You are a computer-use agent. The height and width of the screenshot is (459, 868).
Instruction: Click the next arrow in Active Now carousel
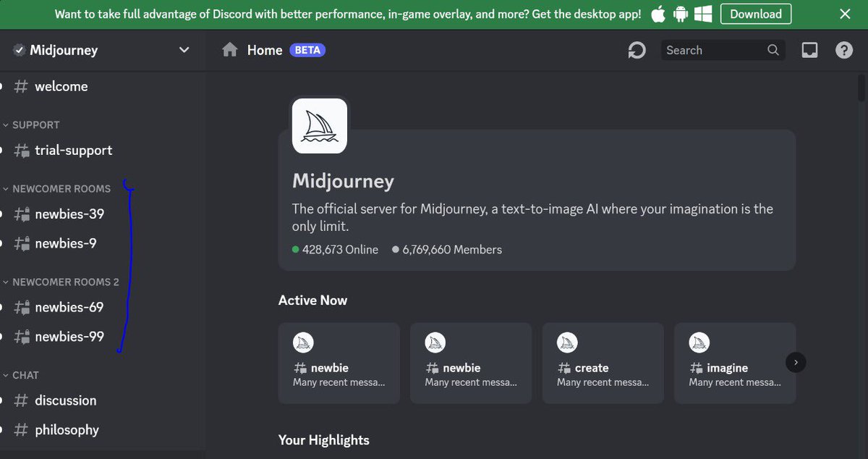coord(796,362)
